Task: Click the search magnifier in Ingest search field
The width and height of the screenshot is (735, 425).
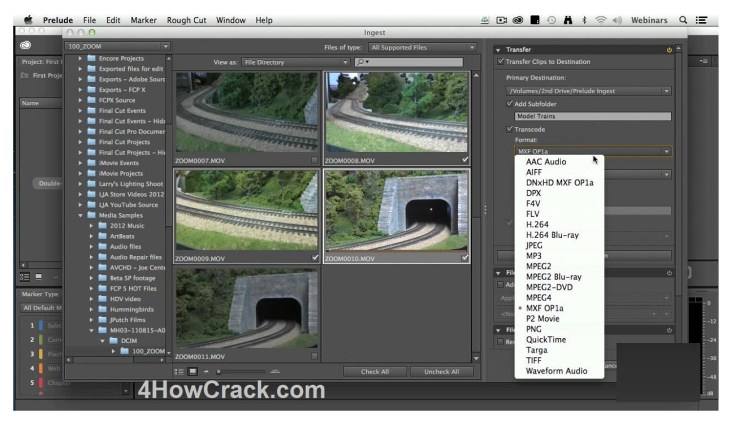Action: coord(361,62)
